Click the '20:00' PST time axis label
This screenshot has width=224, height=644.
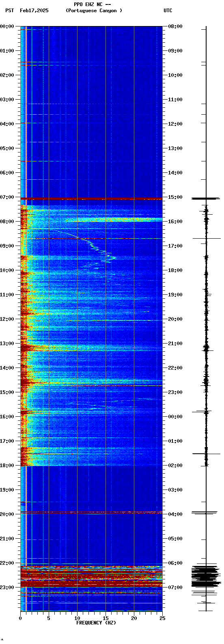pos(7,514)
